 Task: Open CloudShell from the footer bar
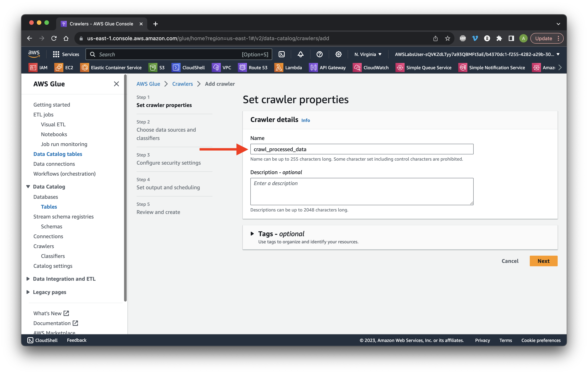click(42, 340)
